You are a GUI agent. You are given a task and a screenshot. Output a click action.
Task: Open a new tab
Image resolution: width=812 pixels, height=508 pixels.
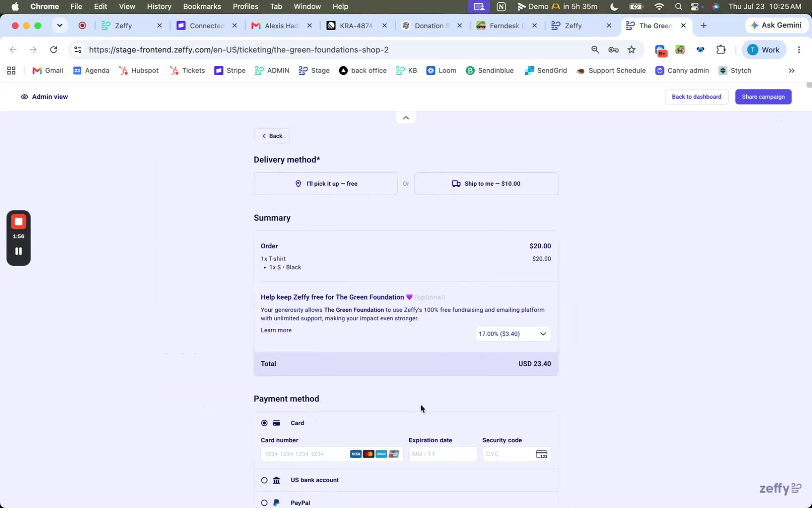tap(703, 26)
